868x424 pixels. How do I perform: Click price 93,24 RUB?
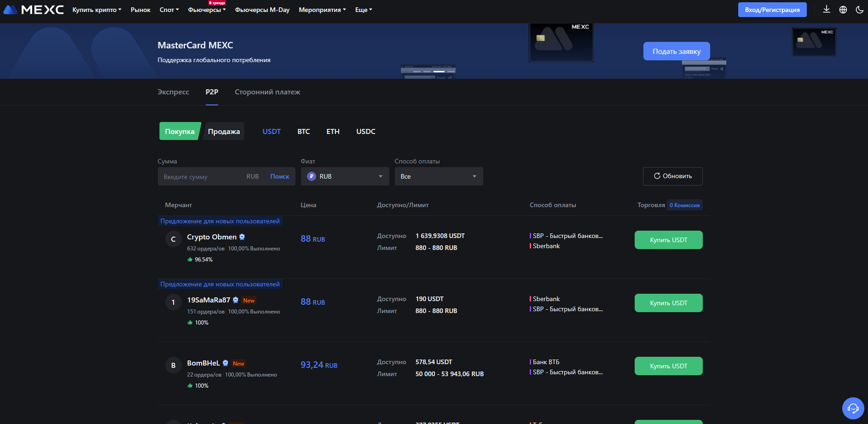coord(319,365)
